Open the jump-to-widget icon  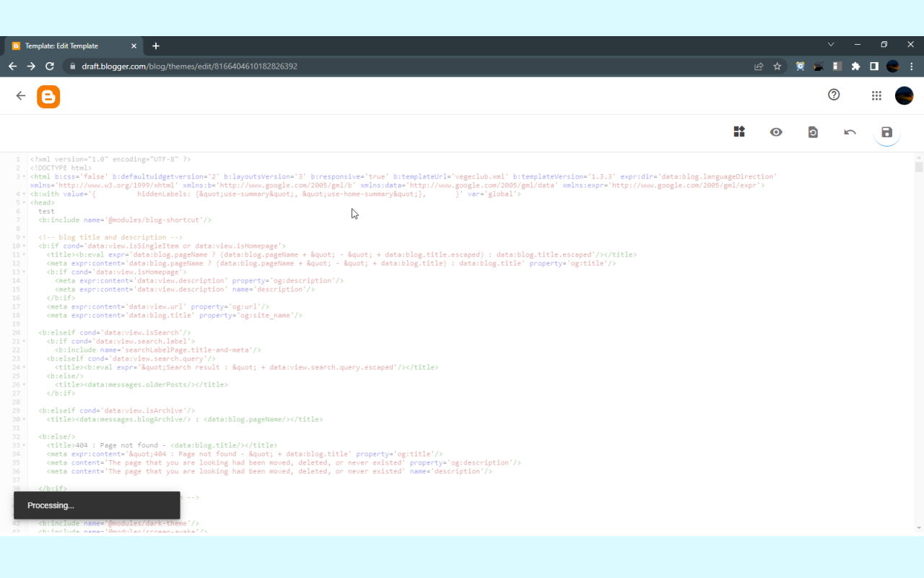click(739, 132)
